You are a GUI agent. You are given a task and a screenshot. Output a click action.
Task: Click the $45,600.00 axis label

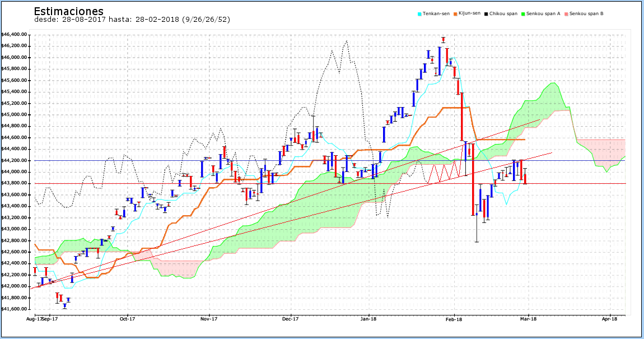tap(15, 80)
